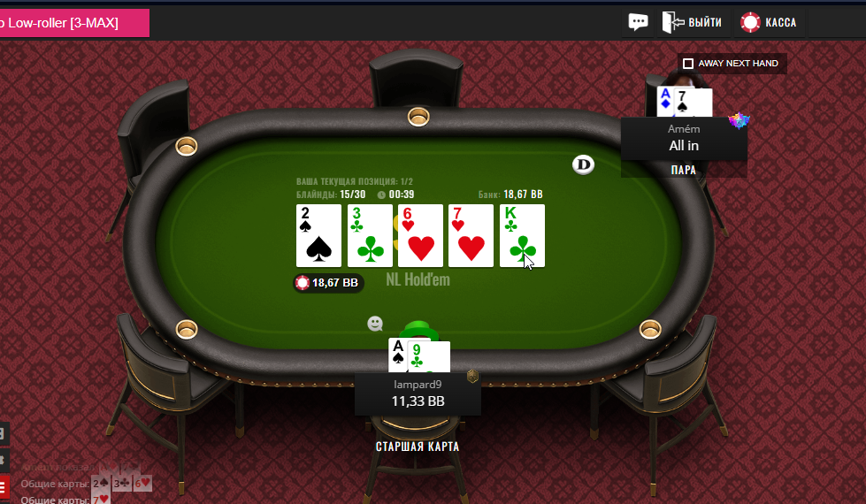The height and width of the screenshot is (504, 866).
Task: Click the small badge icon on lampard9 panel
Action: point(472,377)
